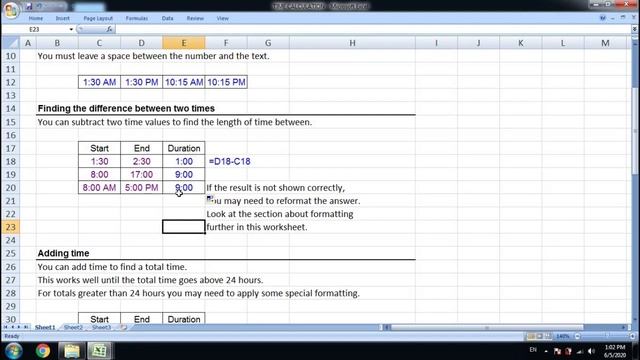Expand the Name Box dropdown

tap(71, 29)
